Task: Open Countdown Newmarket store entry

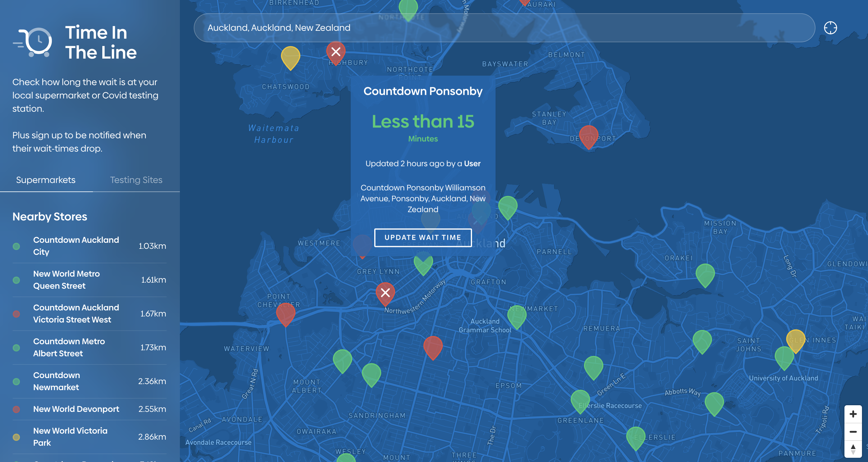Action: pos(89,381)
